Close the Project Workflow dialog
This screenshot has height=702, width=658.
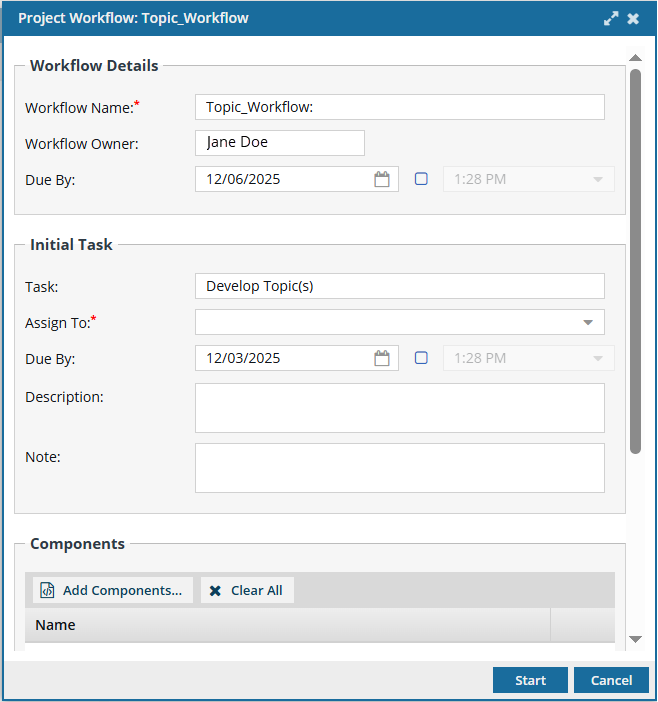634,18
